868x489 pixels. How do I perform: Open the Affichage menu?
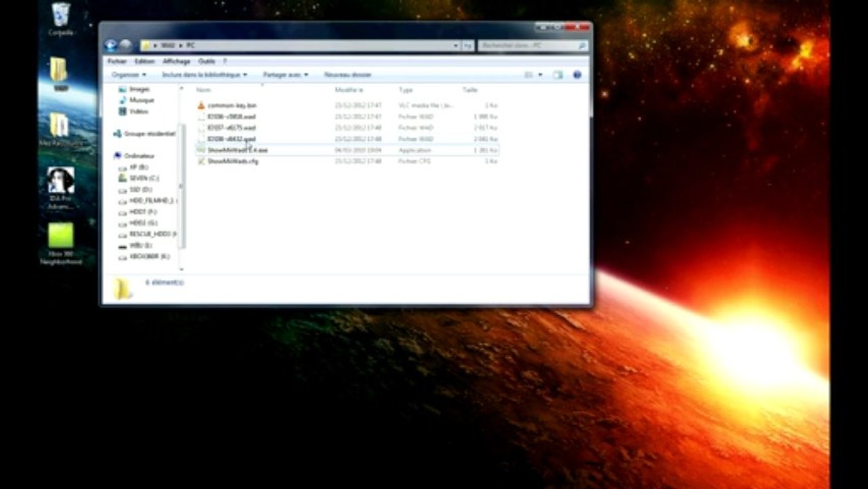tap(176, 61)
